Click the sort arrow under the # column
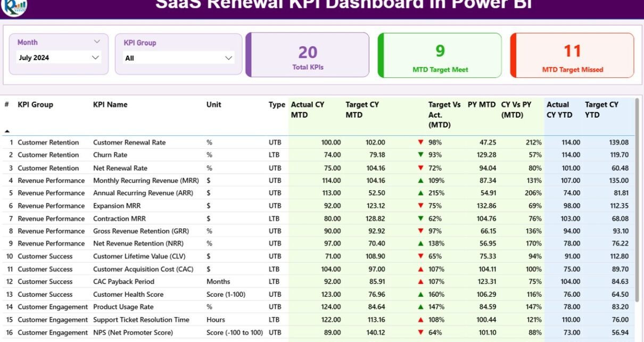 tap(7, 131)
